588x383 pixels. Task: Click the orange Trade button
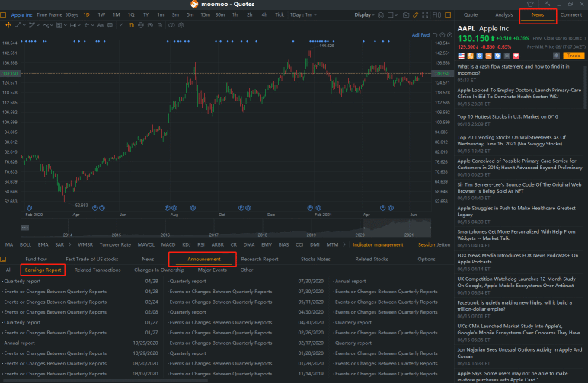tap(574, 56)
